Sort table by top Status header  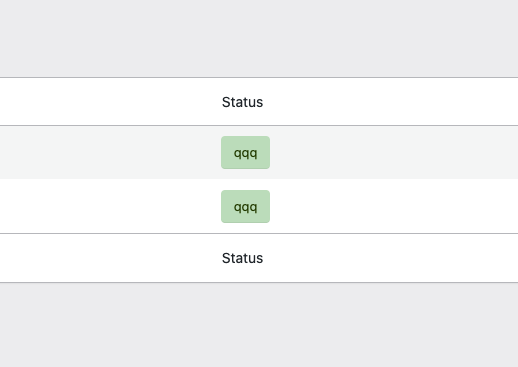pyautogui.click(x=242, y=102)
